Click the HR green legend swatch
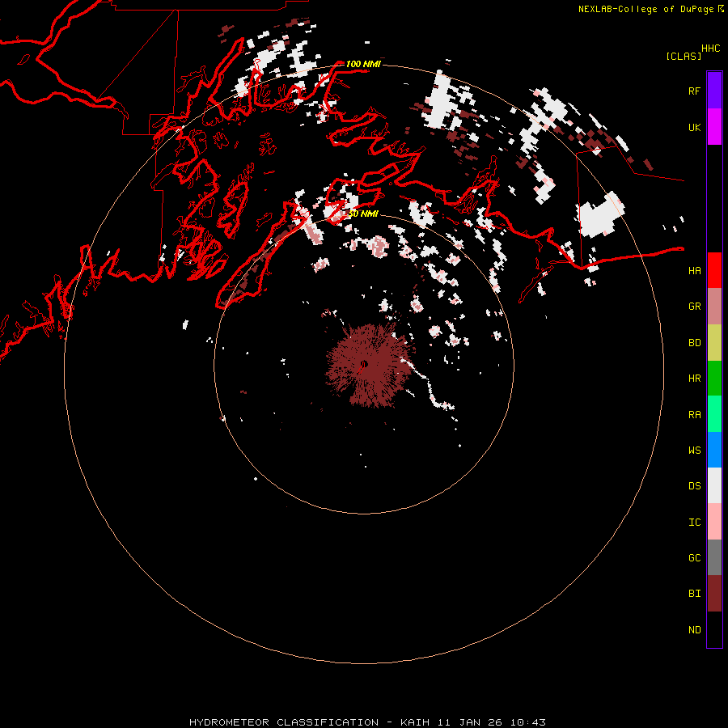 [x=714, y=379]
